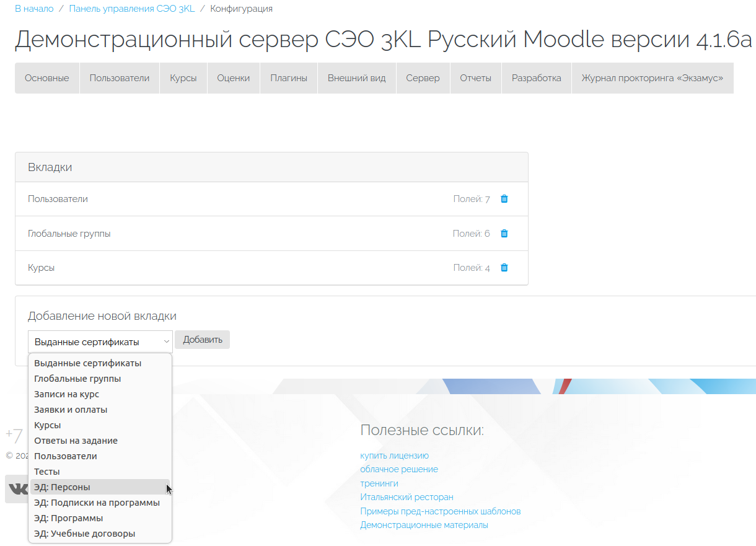The width and height of the screenshot is (756, 546).
Task: Follow the облачное решение link
Action: [399, 469]
